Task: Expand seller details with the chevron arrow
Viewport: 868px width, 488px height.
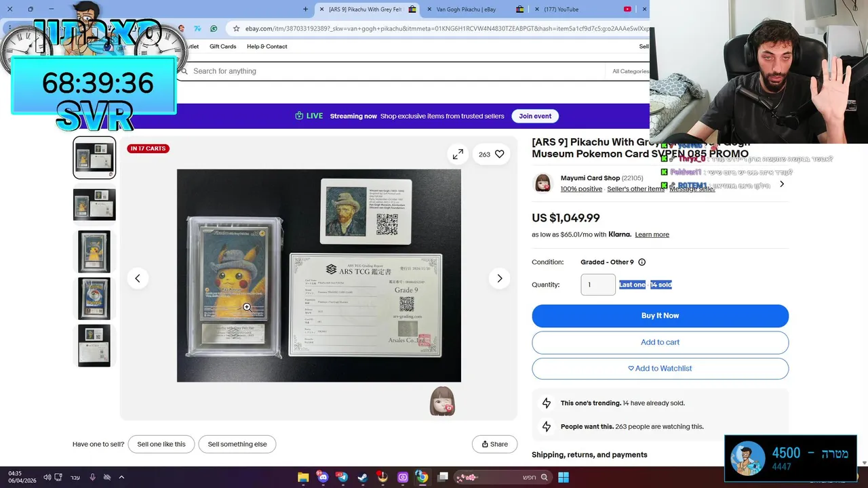Action: pyautogui.click(x=781, y=184)
